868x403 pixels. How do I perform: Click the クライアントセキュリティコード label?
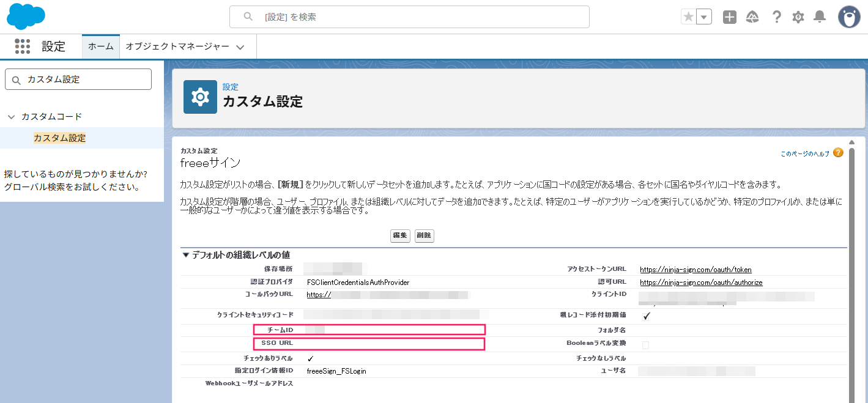click(255, 314)
